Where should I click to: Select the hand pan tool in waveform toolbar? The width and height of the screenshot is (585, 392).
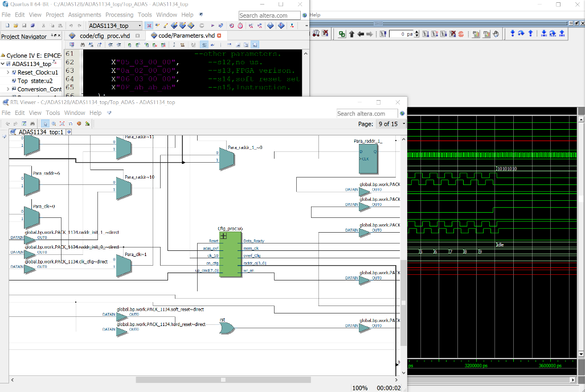click(496, 34)
